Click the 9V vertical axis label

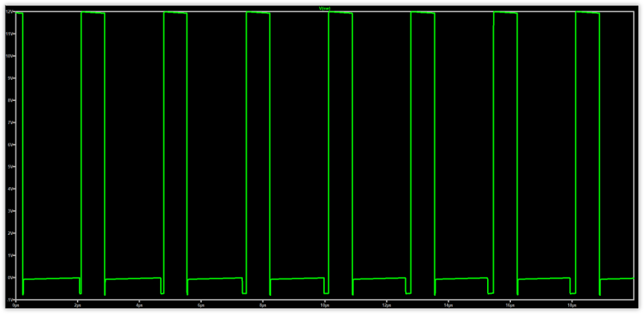9,78
